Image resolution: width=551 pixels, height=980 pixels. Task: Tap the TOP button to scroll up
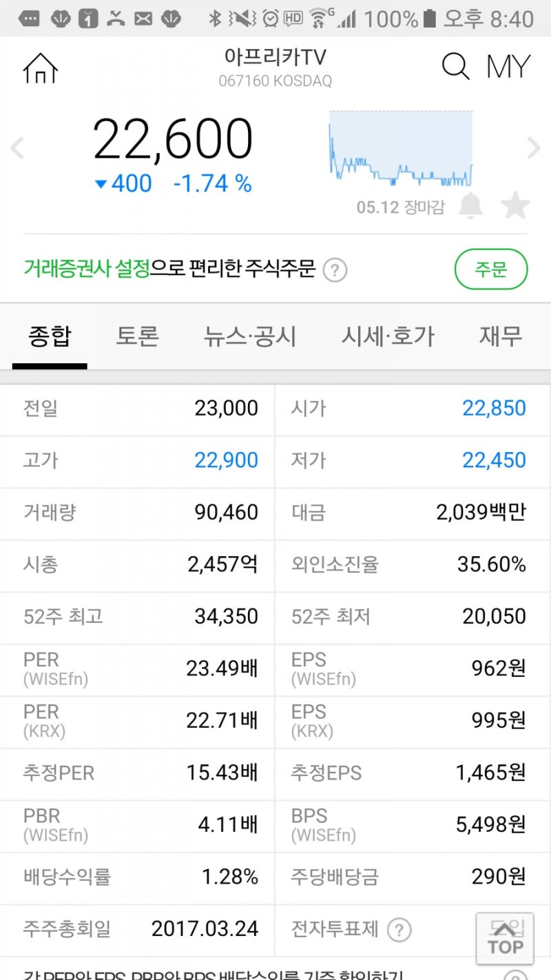(x=506, y=937)
